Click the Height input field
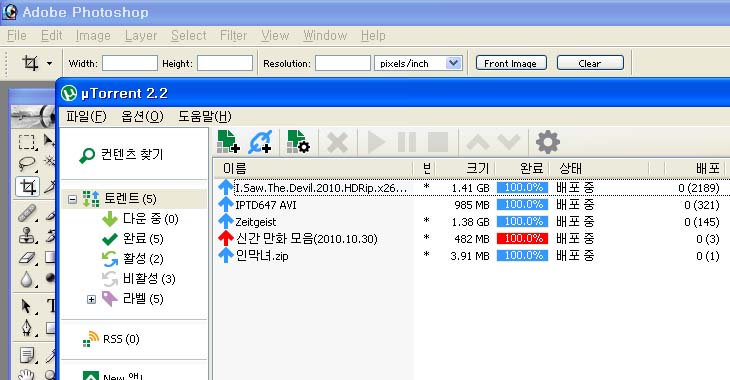730x380 pixels. click(225, 63)
